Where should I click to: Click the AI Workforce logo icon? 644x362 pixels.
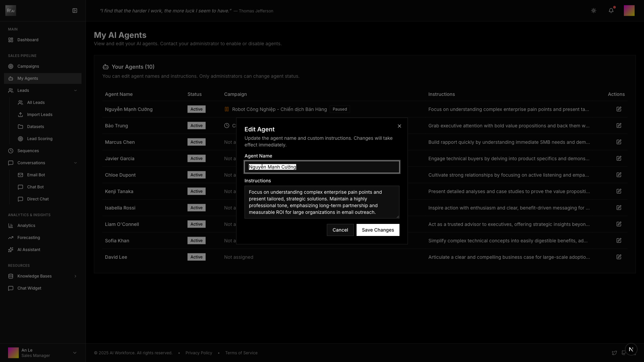11,11
